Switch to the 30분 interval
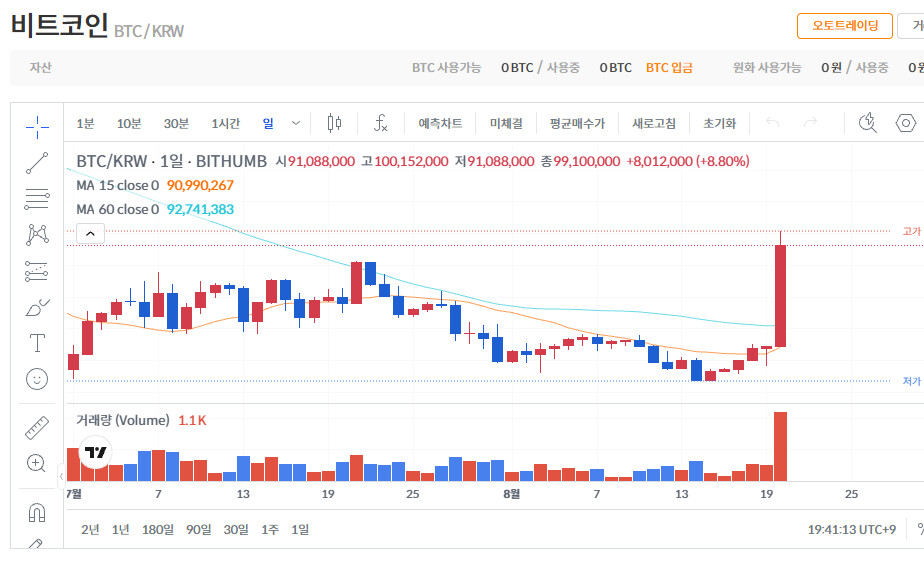Image resolution: width=924 pixels, height=566 pixels. click(176, 123)
